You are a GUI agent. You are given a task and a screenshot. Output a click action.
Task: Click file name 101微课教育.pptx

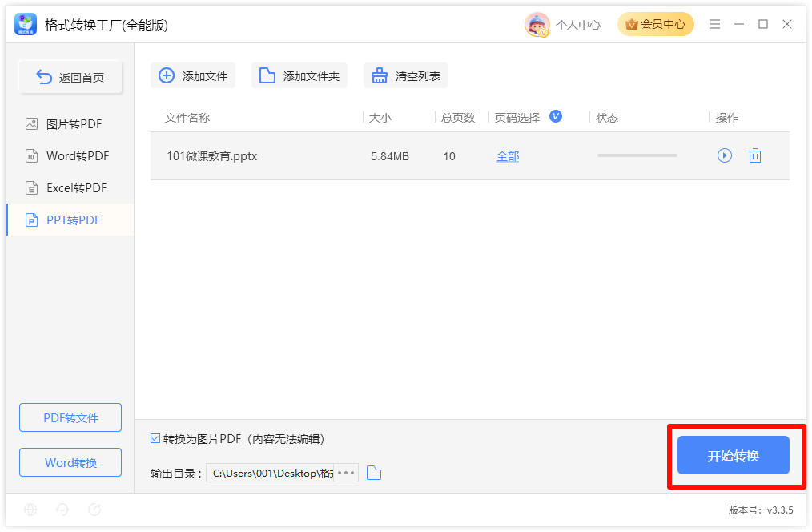211,156
